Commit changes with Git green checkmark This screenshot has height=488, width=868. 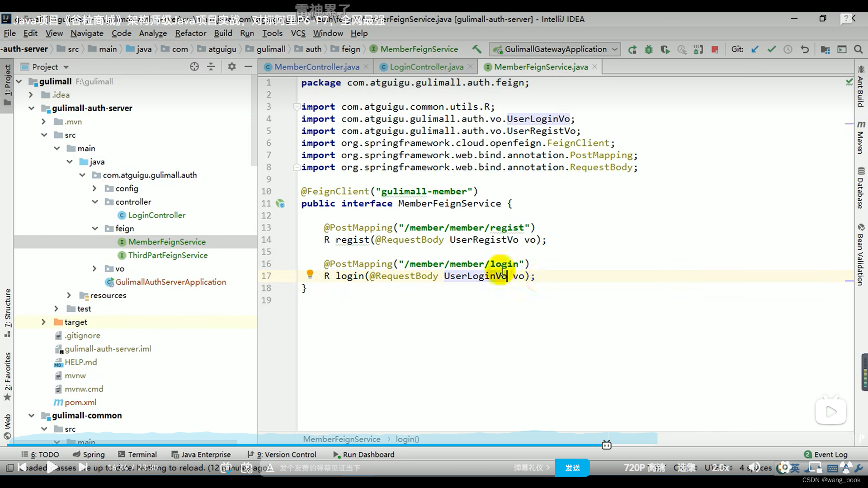771,49
